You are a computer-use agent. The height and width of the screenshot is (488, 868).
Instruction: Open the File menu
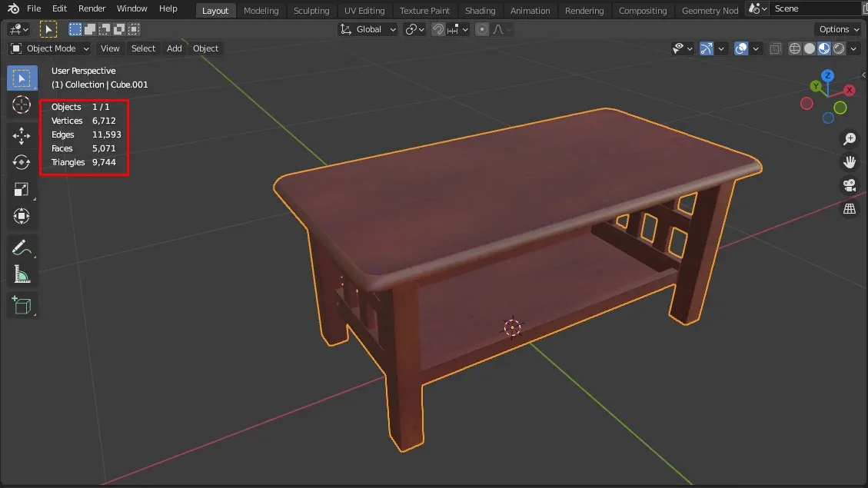point(34,9)
